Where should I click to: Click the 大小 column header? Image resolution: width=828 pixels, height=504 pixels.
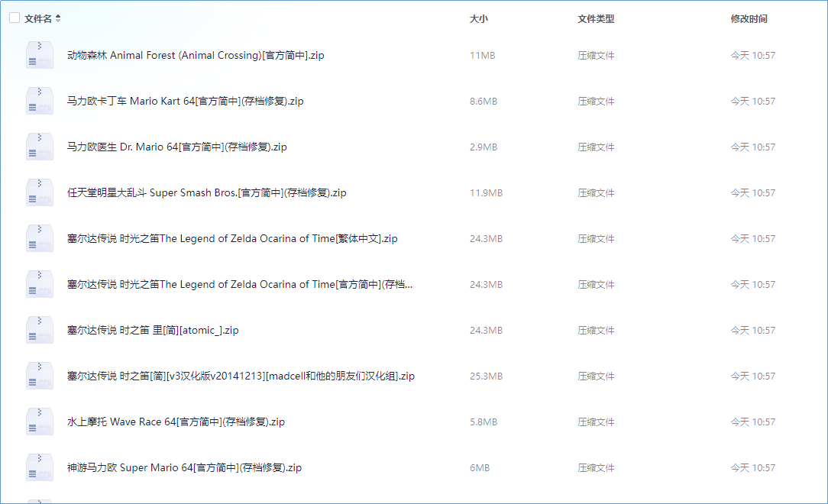coord(479,18)
